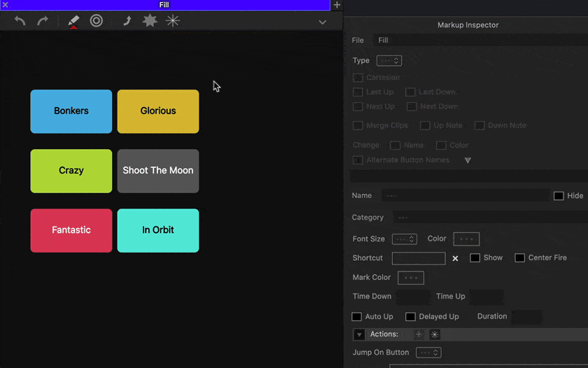Toggle the Cartesian checkbox

(x=358, y=78)
